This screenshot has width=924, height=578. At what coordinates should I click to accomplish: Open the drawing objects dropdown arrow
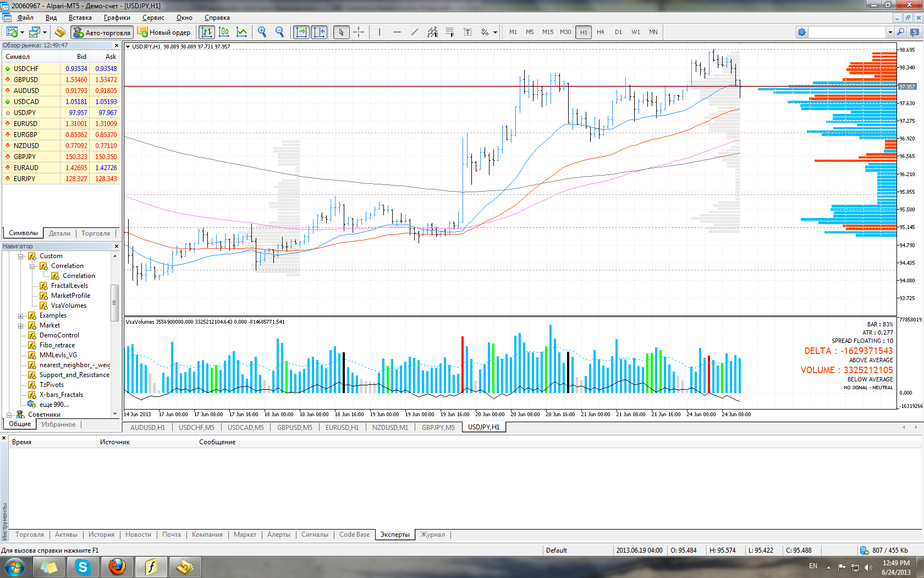(495, 32)
